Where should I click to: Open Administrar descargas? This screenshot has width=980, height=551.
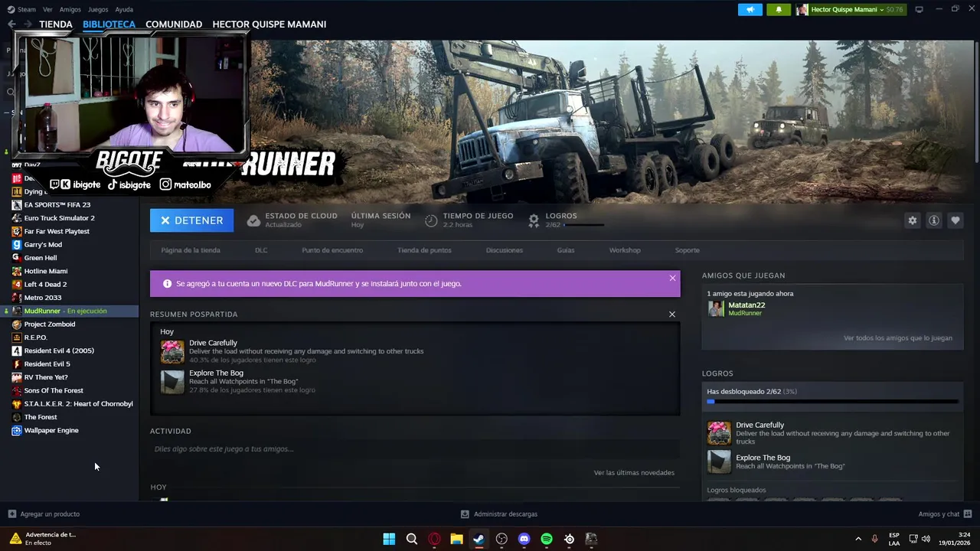click(499, 514)
